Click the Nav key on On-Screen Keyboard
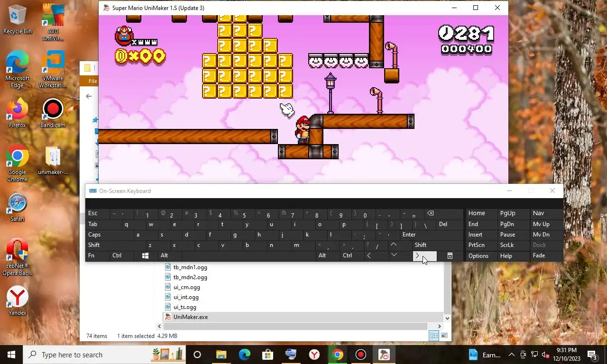The height and width of the screenshot is (364, 607). tap(546, 213)
